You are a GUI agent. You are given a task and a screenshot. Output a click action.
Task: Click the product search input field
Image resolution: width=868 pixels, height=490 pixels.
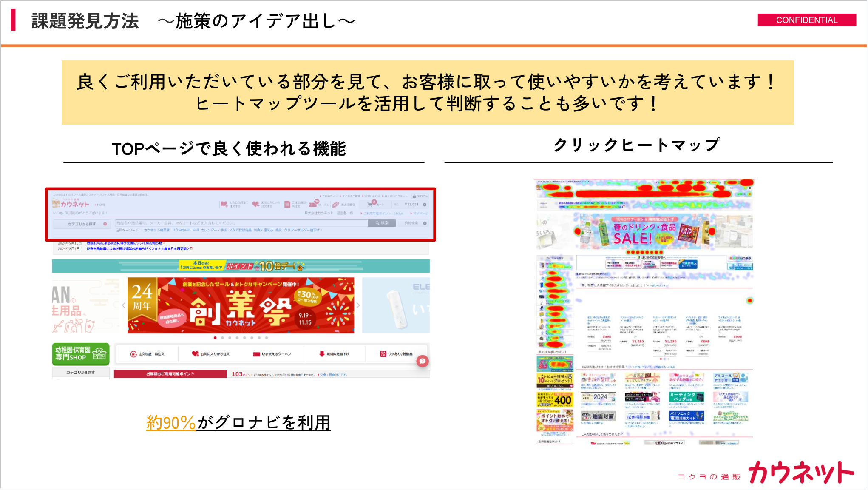[x=241, y=223]
